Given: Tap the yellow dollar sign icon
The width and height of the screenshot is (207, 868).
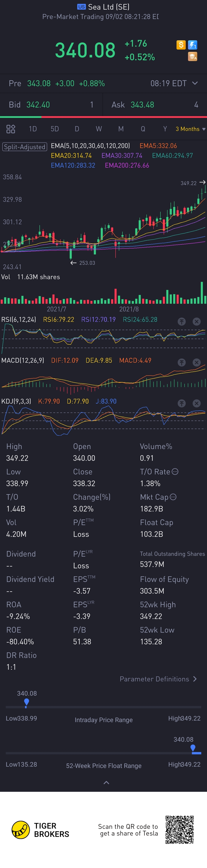Looking at the screenshot, I should [x=181, y=45].
